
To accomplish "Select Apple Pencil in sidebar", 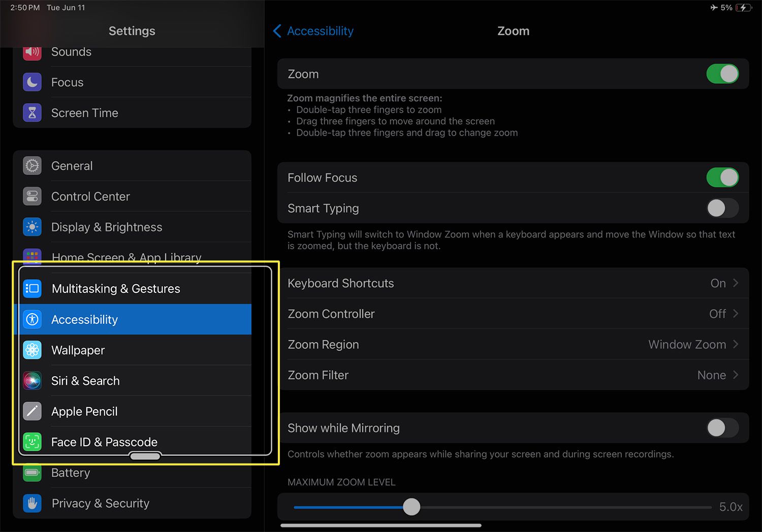I will tap(84, 412).
